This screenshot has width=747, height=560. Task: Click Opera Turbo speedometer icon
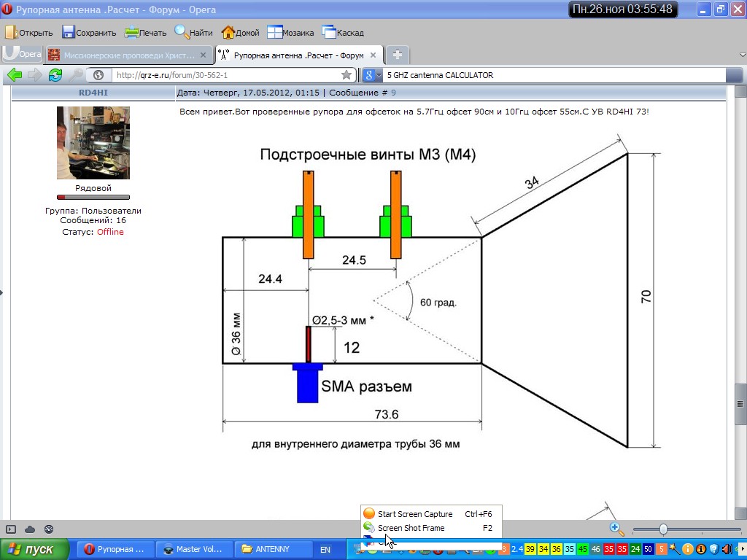pos(49,529)
